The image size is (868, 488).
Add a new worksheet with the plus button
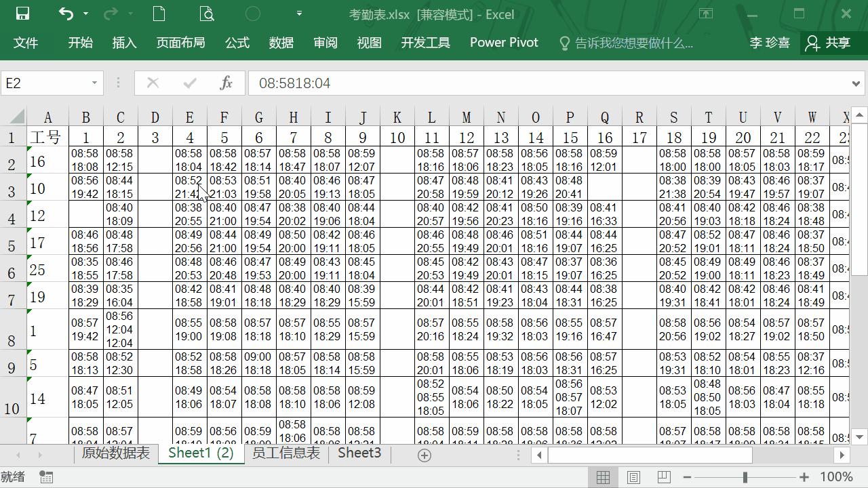(423, 454)
